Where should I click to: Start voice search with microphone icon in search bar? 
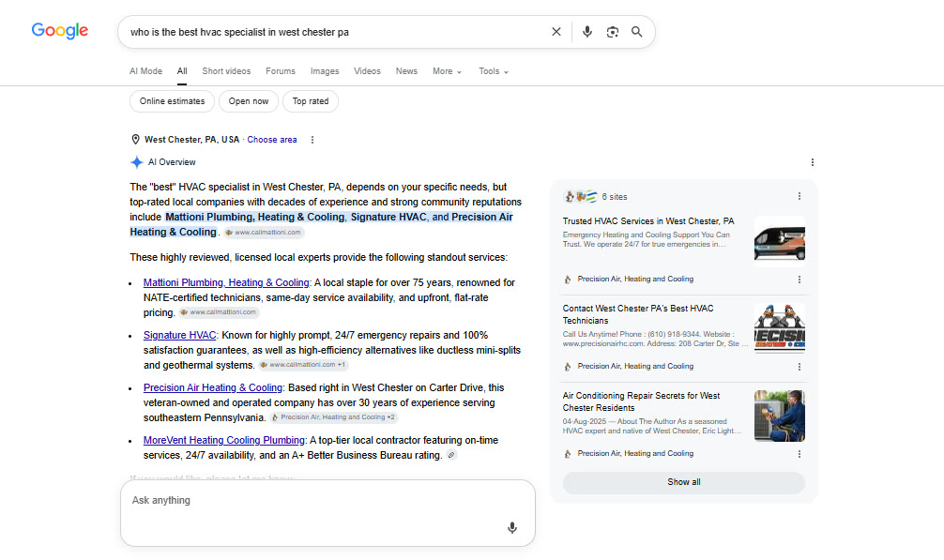587,32
